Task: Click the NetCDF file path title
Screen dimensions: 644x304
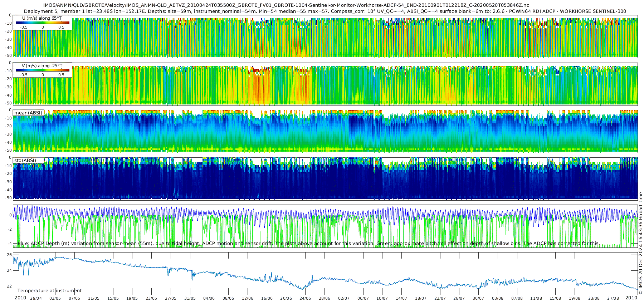Action: 286,5
